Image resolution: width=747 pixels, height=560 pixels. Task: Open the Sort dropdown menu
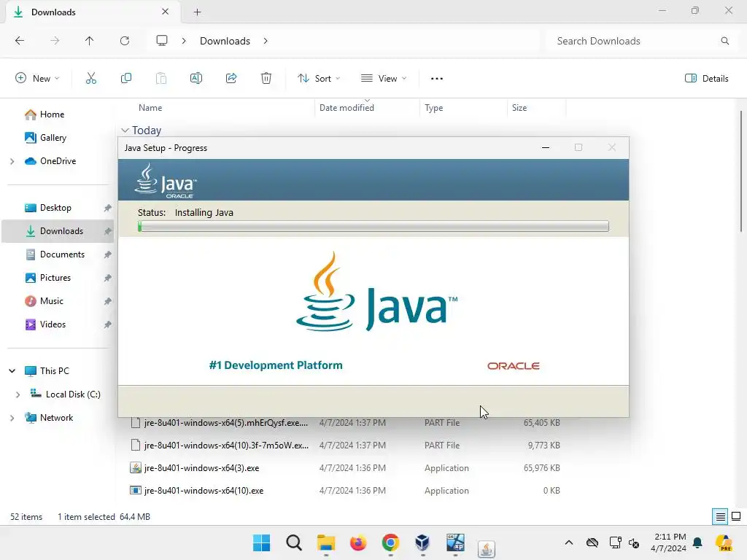(318, 79)
